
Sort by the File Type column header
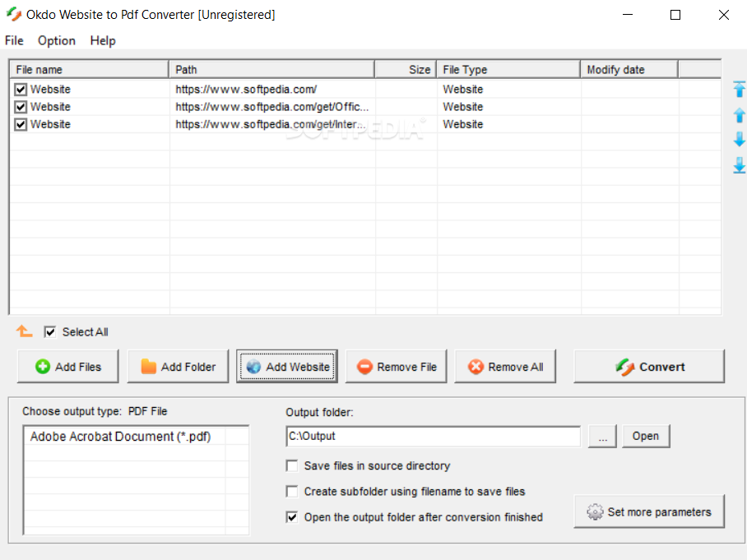coord(508,70)
